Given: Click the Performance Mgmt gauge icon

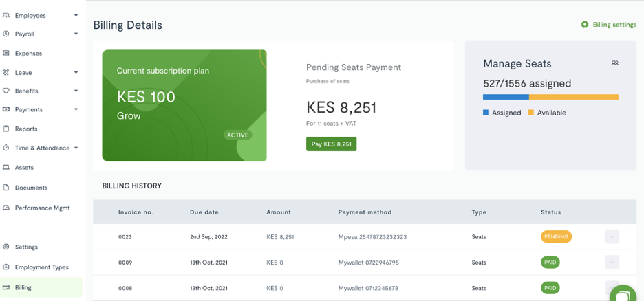Looking at the screenshot, I should tap(6, 208).
